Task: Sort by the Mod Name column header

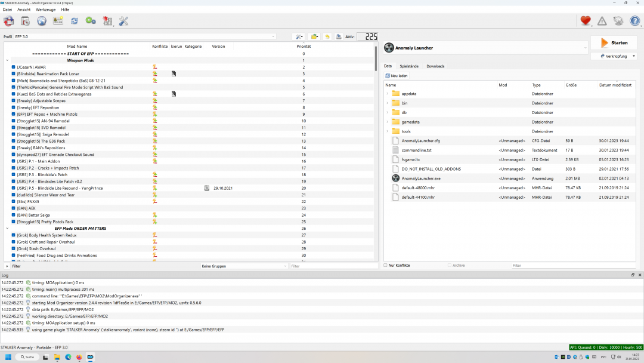Action: [x=77, y=47]
